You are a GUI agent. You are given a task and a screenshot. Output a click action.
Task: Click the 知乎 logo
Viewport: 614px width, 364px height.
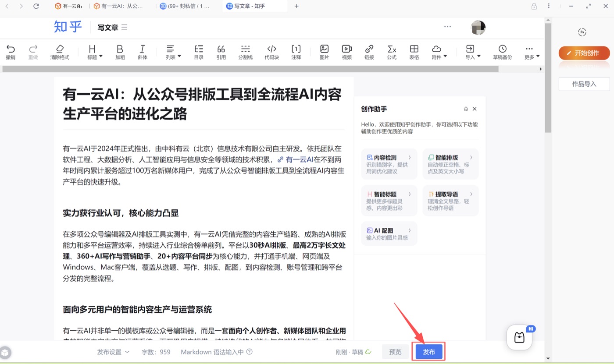68,27
